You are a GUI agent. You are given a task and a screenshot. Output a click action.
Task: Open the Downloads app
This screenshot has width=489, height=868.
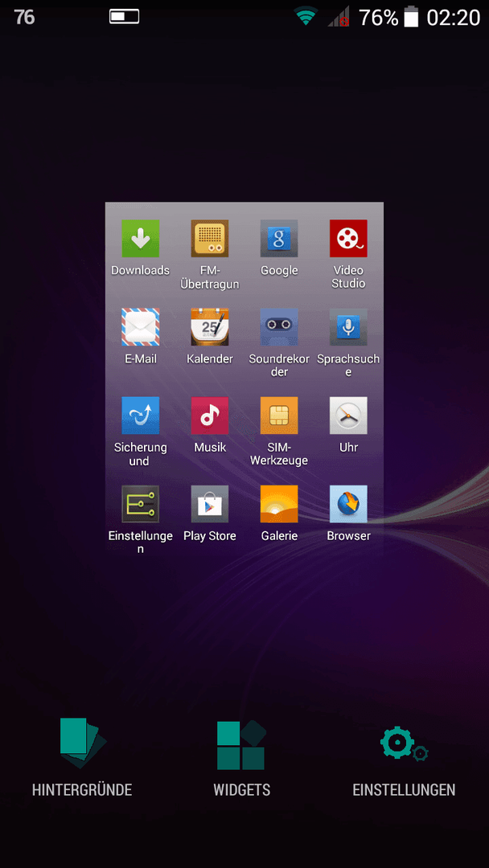[140, 239]
